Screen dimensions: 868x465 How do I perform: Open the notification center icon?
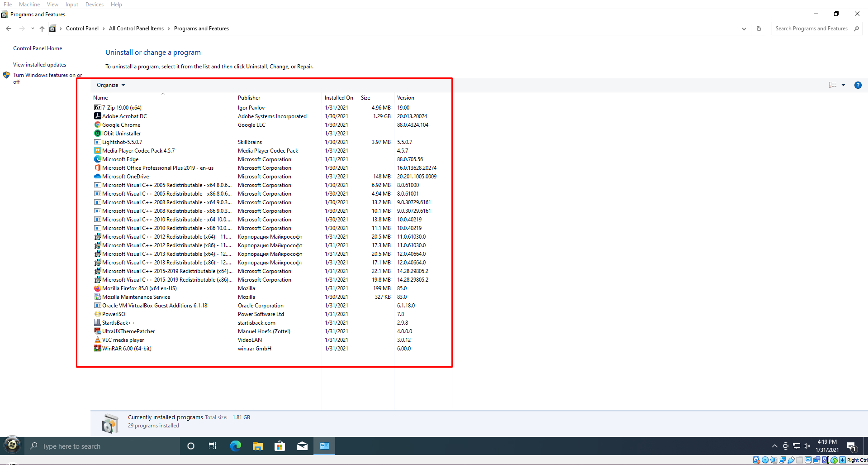[851, 446]
